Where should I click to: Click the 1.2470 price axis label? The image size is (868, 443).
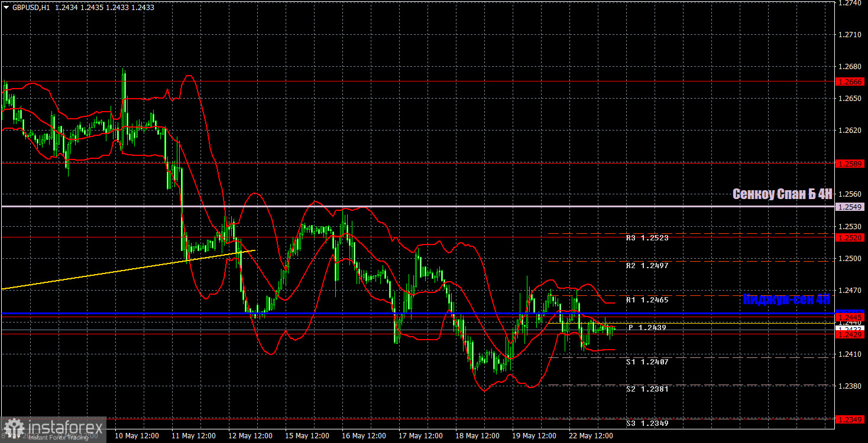pyautogui.click(x=849, y=290)
